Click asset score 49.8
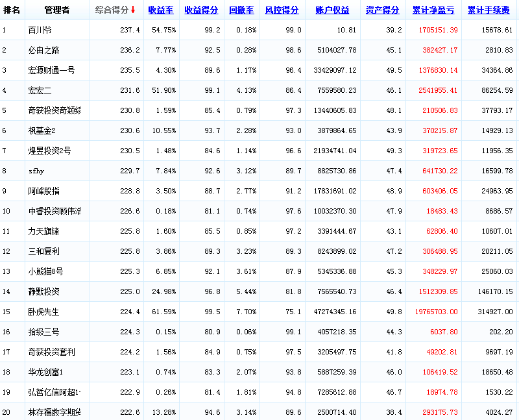 pos(394,312)
